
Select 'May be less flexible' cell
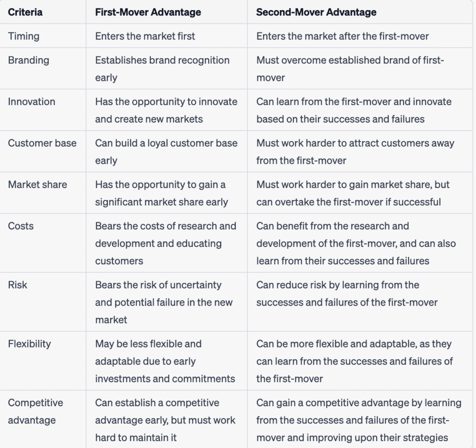click(165, 361)
